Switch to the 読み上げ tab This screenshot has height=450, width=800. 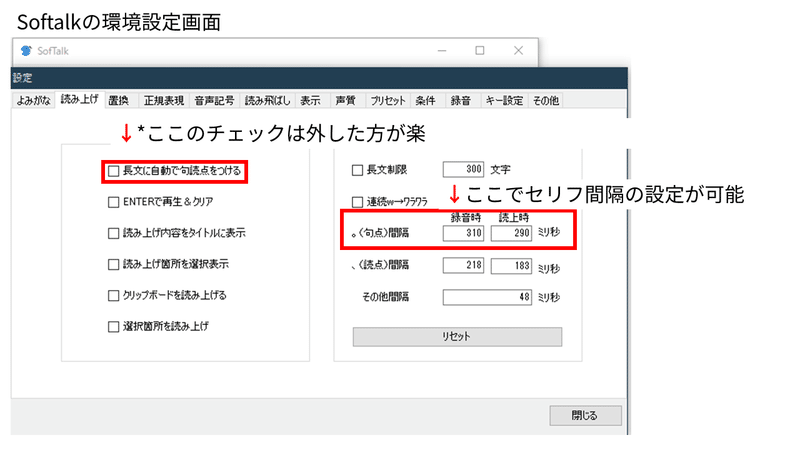coord(79,99)
